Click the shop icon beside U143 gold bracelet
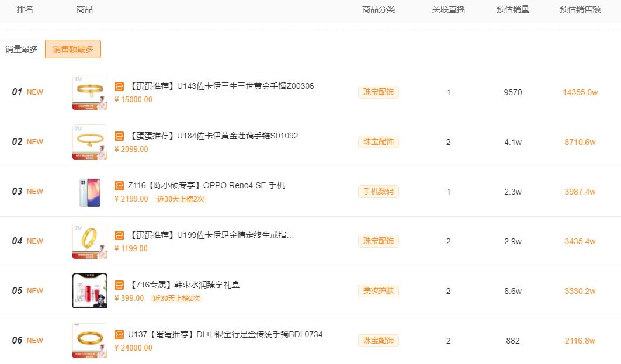Screen dimensions: 621x364 (x=120, y=85)
